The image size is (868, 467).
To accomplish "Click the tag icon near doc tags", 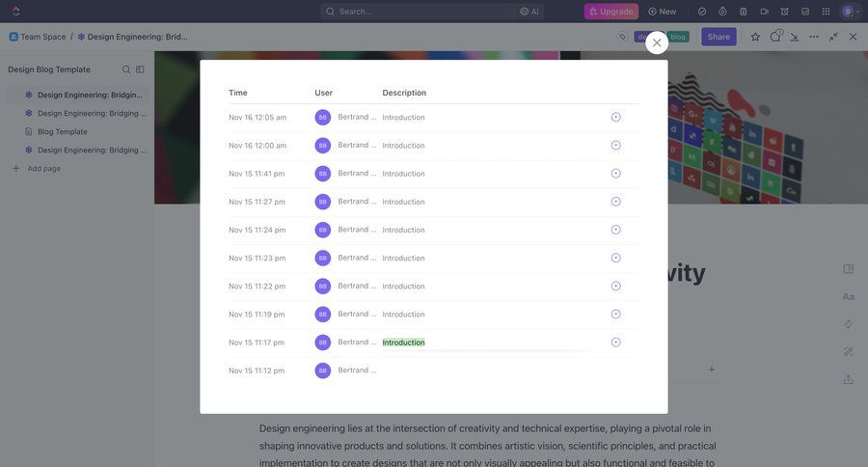I will tap(623, 37).
